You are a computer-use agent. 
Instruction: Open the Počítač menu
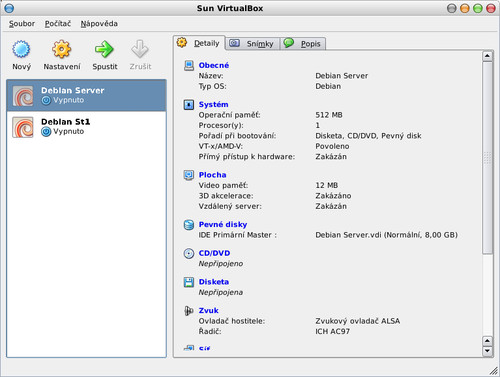[58, 24]
